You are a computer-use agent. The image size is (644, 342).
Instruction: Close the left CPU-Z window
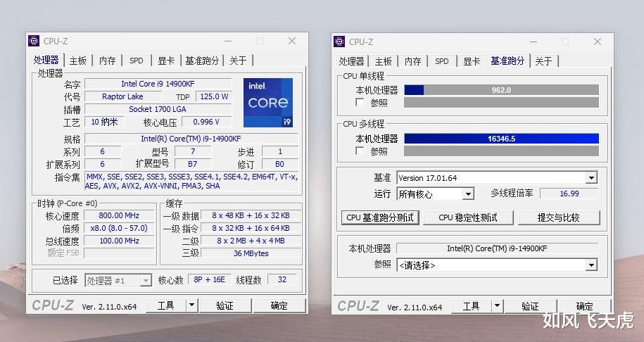(x=292, y=41)
